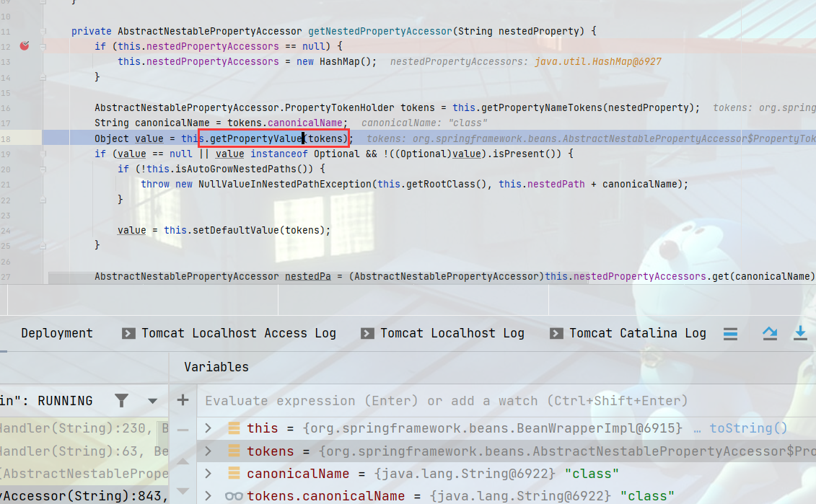Select the Tomcat Catalina Log tab

pos(628,333)
